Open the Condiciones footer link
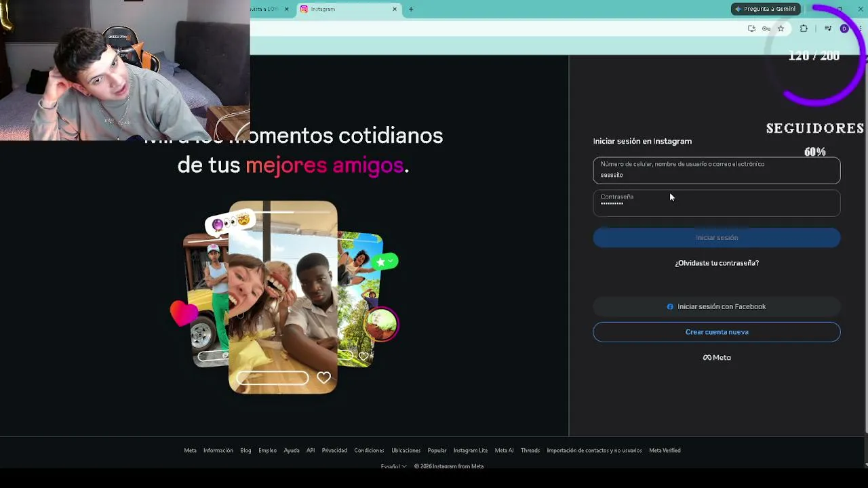868x488 pixels. [369, 450]
